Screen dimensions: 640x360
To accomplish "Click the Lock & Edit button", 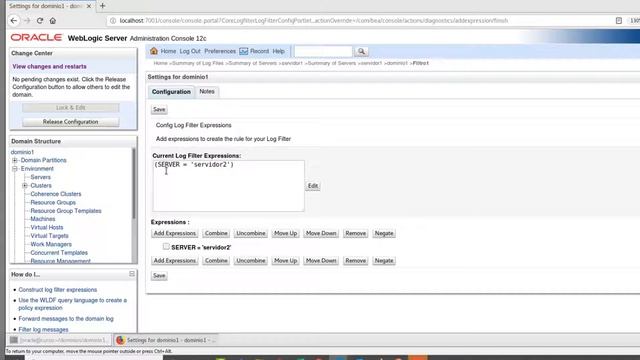I will click(71, 107).
